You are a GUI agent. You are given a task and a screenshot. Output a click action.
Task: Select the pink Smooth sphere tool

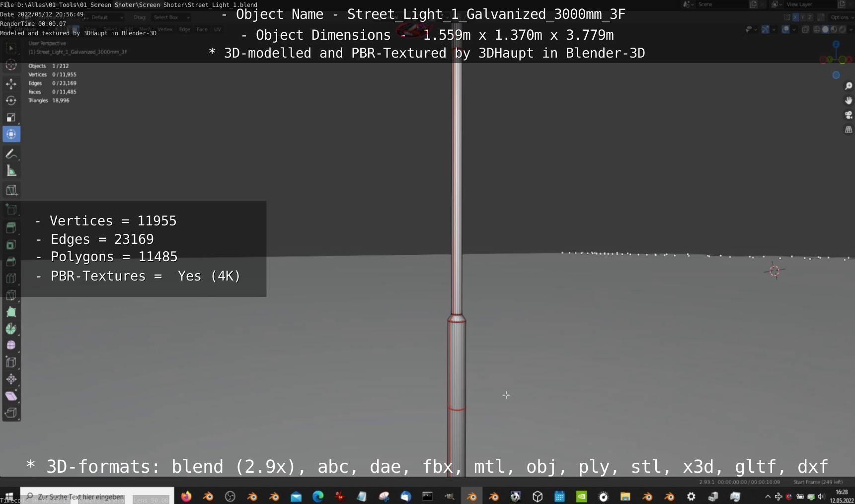click(x=11, y=345)
